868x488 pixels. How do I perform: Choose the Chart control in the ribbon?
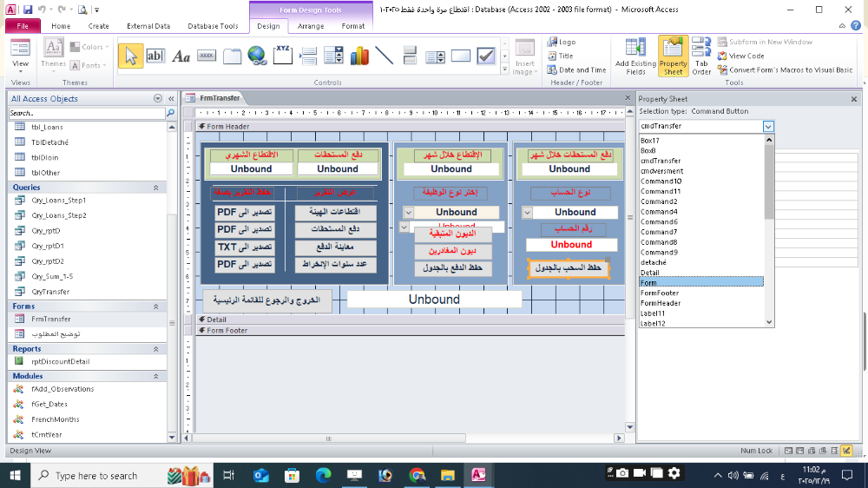pyautogui.click(x=359, y=56)
